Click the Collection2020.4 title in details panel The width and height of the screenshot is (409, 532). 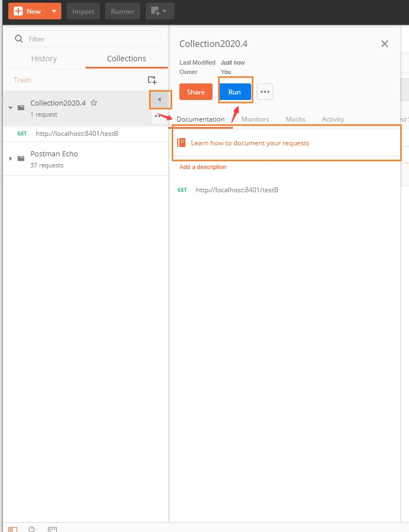[214, 44]
